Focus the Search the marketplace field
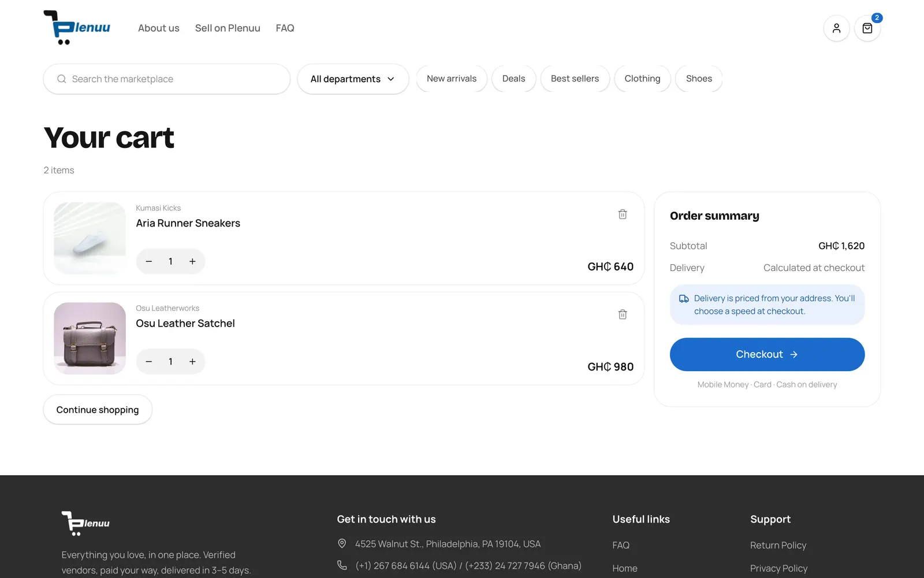This screenshot has height=578, width=924. (167, 79)
